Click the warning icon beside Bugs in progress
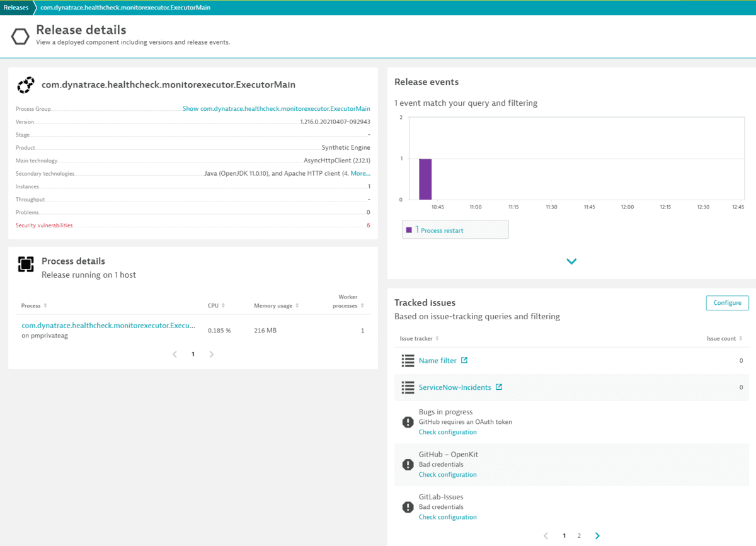 (x=408, y=422)
